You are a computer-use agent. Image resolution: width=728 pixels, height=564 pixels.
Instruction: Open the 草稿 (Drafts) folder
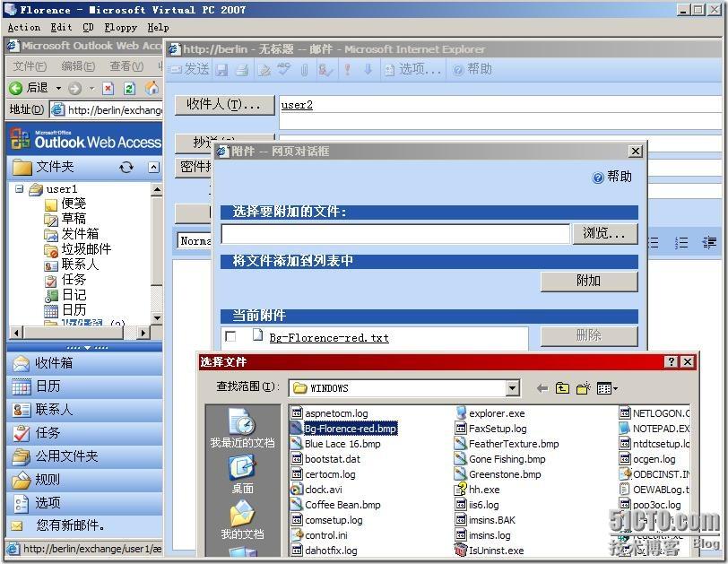click(65, 219)
